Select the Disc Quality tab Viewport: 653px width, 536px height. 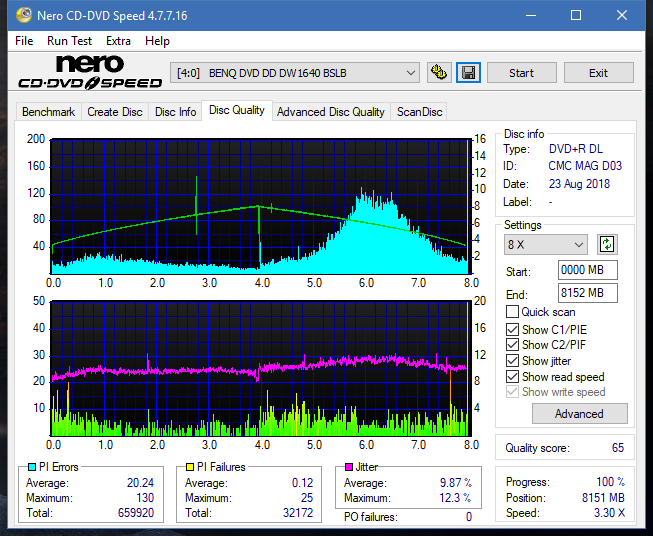[237, 110]
